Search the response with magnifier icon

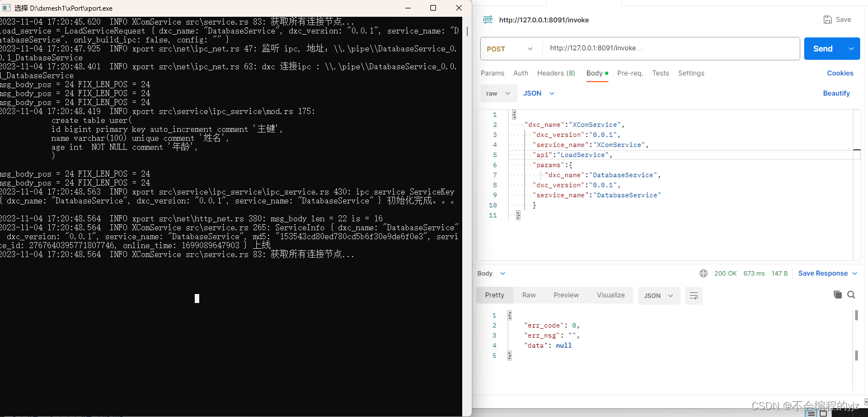851,295
